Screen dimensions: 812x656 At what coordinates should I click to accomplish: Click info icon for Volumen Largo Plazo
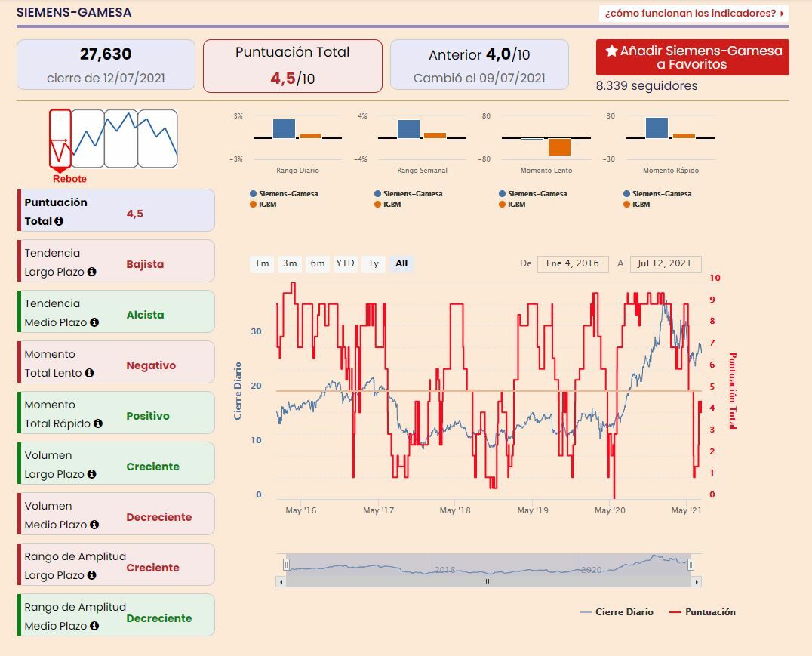click(x=91, y=474)
